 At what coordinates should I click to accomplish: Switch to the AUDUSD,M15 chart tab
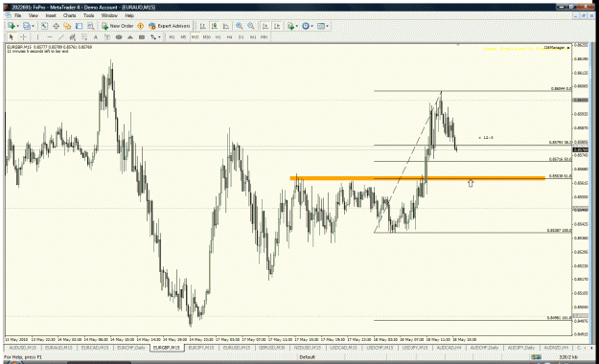[x=23, y=348]
